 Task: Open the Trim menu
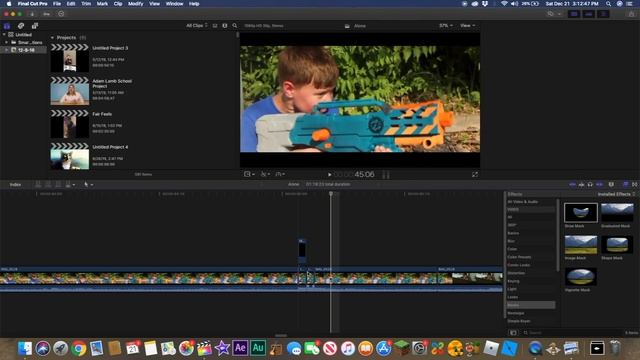(86, 4)
